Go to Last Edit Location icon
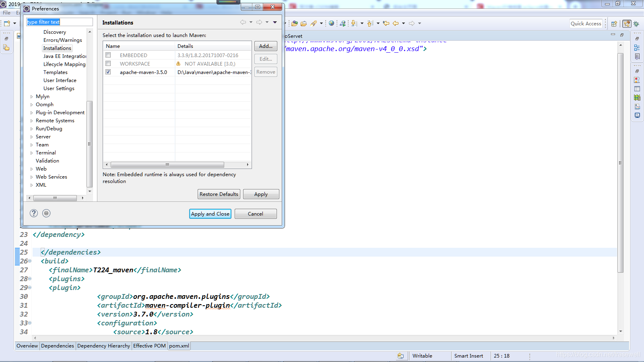This screenshot has height=362, width=644. [x=386, y=23]
